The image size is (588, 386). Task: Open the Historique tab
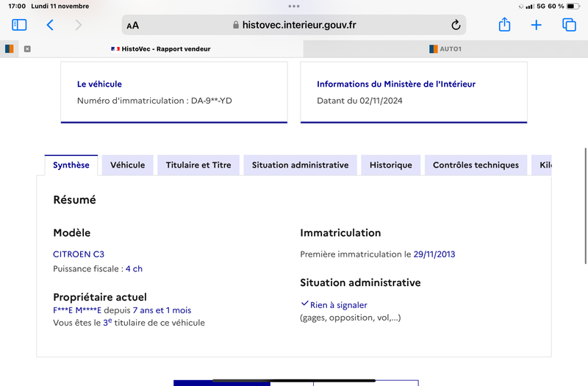(x=391, y=165)
